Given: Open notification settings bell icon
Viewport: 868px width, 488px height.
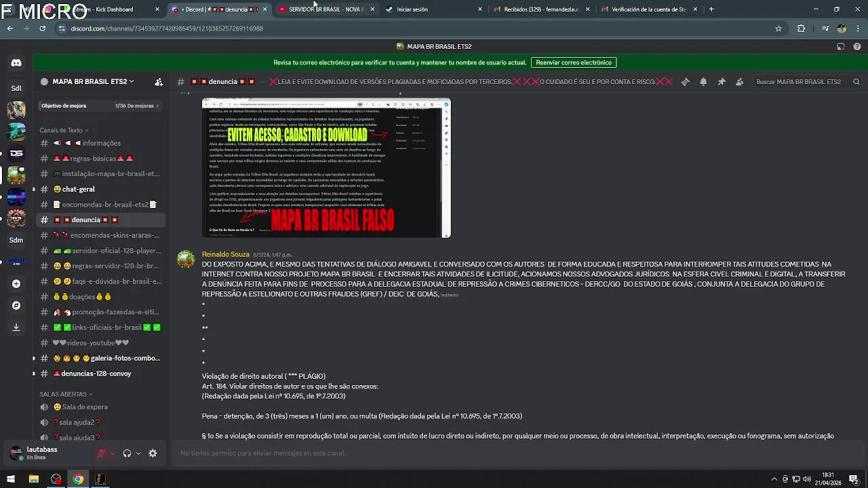Looking at the screenshot, I should pos(703,81).
